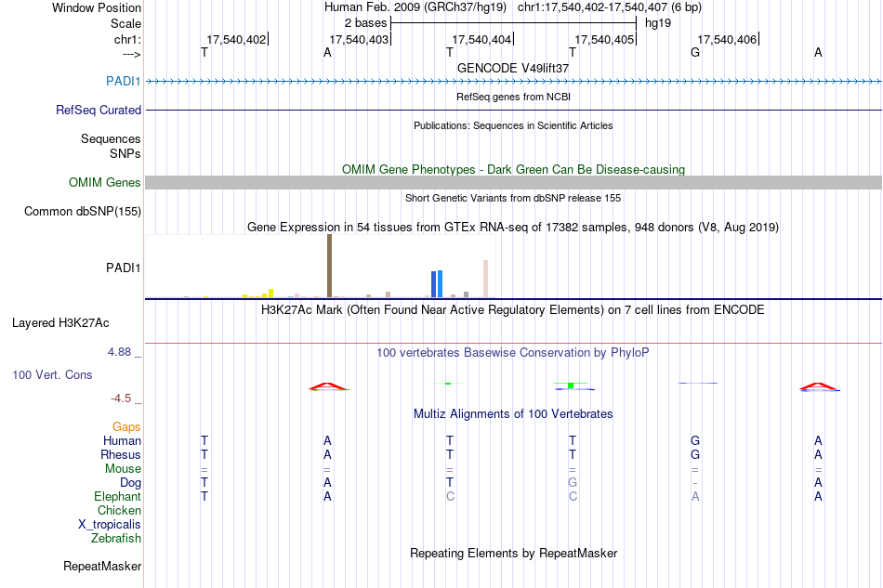Screen dimensions: 883x588
Task: Select the Human alignment row label
Action: point(122,440)
